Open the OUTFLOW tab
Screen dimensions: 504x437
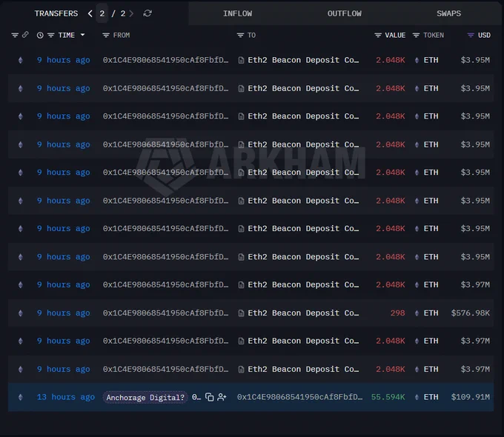tap(344, 13)
